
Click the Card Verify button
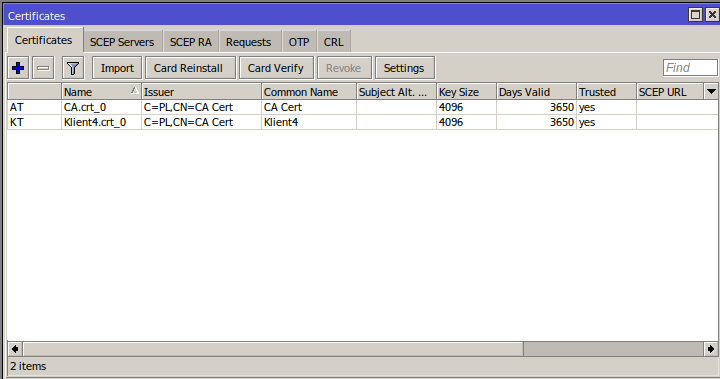click(x=276, y=68)
